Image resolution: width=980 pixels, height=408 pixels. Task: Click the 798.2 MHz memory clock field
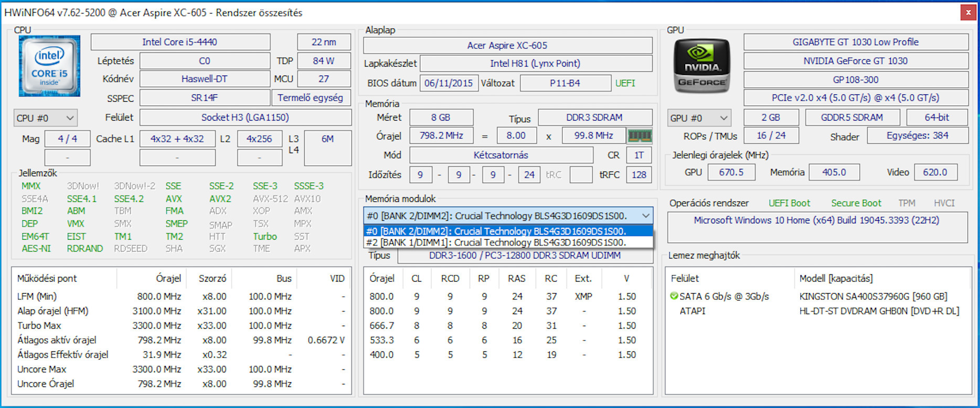(x=441, y=135)
